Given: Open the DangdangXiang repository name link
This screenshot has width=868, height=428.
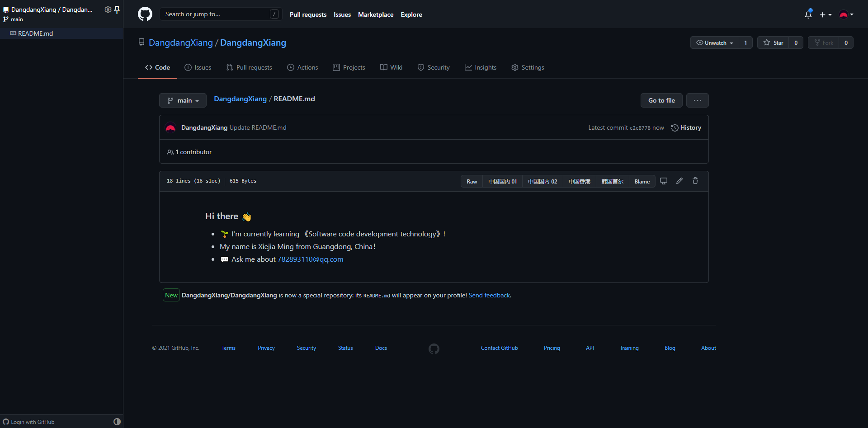Looking at the screenshot, I should click(253, 42).
